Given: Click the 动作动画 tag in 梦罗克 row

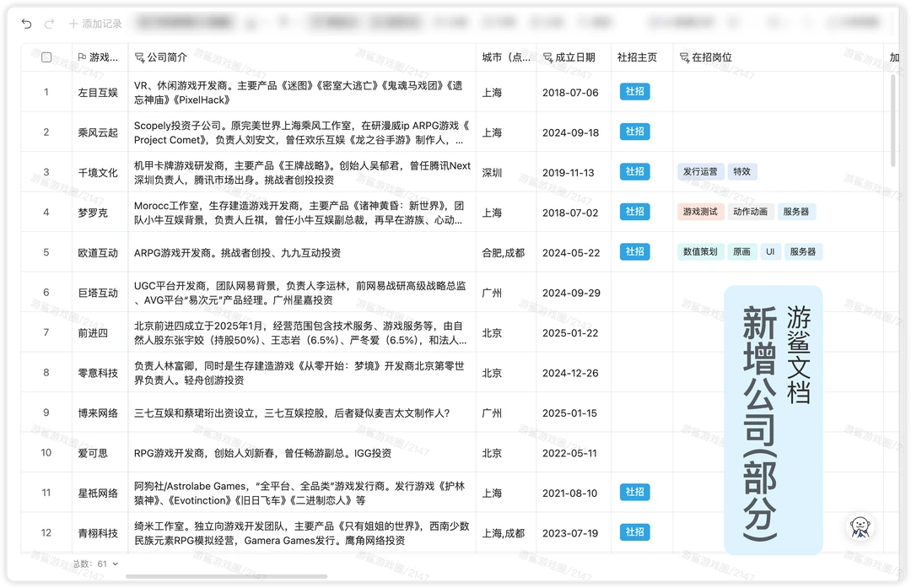Looking at the screenshot, I should click(750, 212).
